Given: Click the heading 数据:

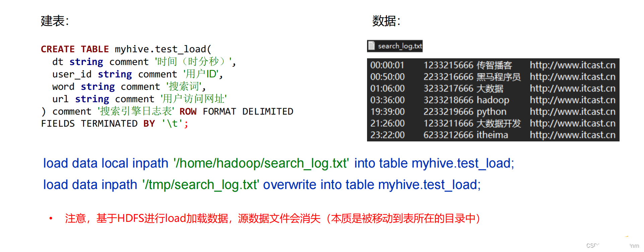Looking at the screenshot, I should pyautogui.click(x=386, y=21).
